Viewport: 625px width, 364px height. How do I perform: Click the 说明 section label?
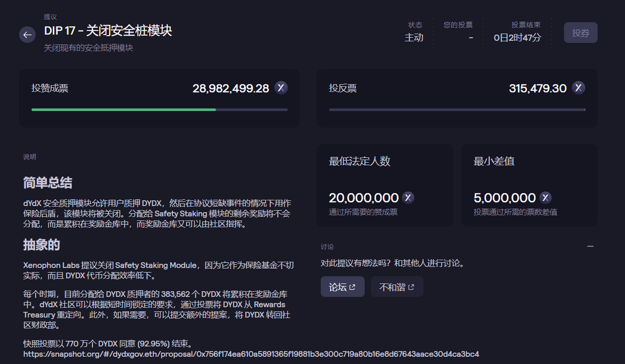[30, 157]
